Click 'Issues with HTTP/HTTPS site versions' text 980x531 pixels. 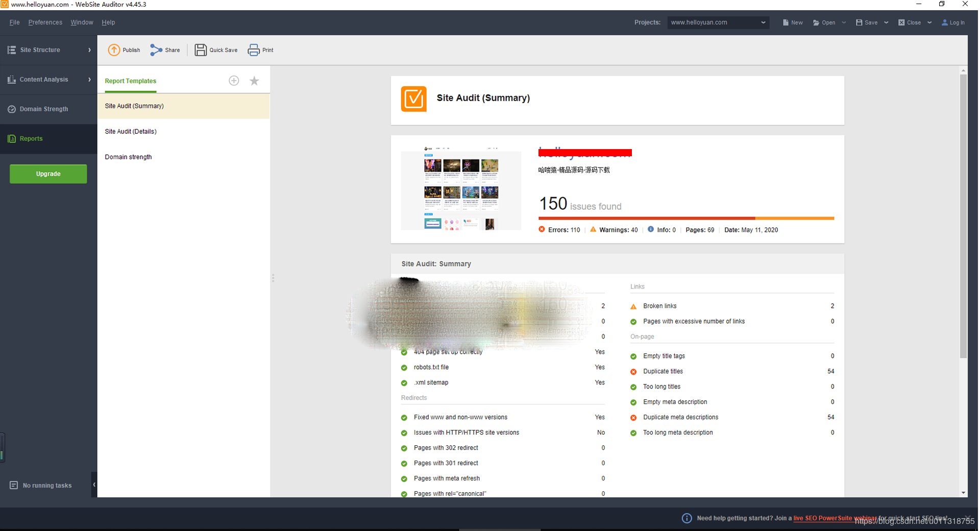(466, 433)
